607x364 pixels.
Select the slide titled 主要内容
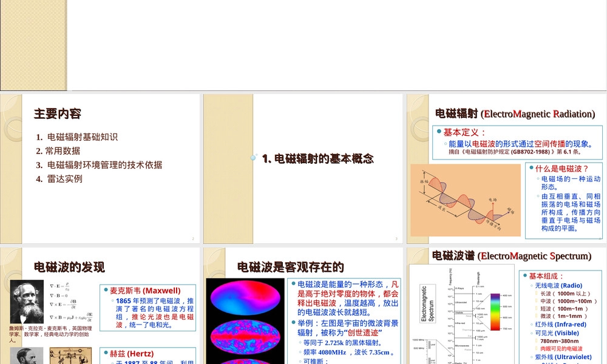[x=100, y=169]
